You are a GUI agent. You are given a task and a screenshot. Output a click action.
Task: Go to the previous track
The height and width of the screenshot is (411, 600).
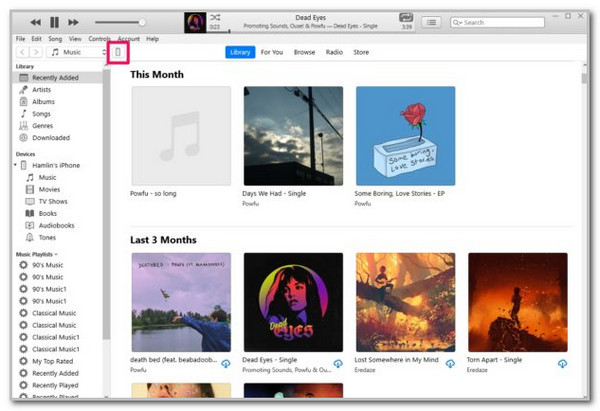[x=35, y=21]
